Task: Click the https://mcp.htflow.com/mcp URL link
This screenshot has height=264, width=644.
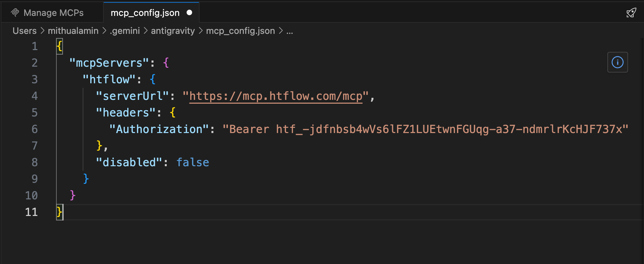Action: (276, 96)
